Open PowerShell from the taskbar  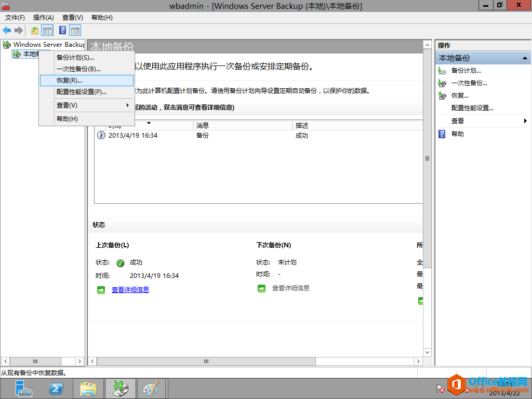pyautogui.click(x=56, y=388)
